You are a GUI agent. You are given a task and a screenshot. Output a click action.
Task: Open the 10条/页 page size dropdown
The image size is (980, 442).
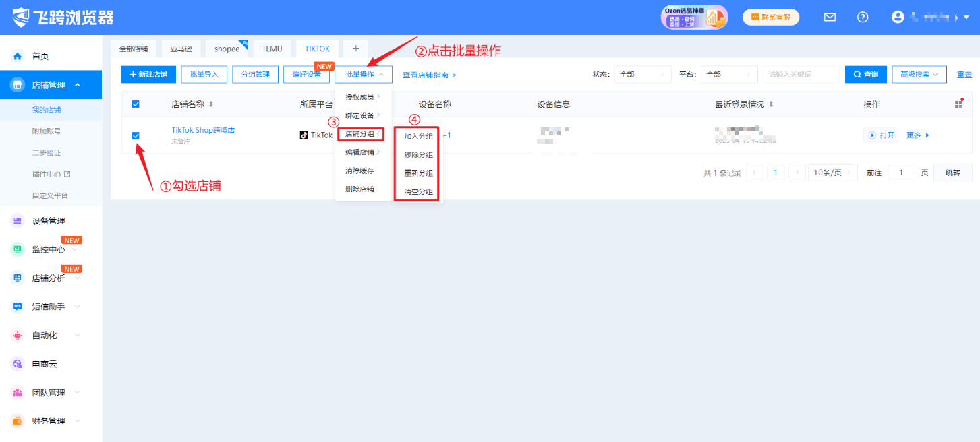click(x=832, y=172)
